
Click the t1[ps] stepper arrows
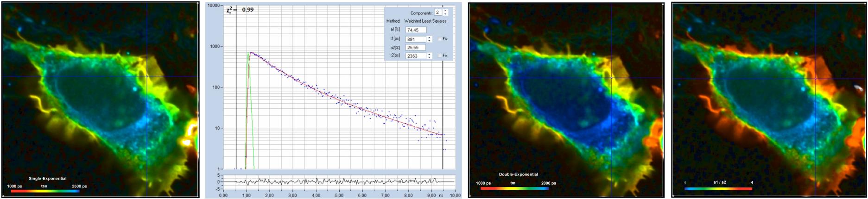tap(430, 39)
